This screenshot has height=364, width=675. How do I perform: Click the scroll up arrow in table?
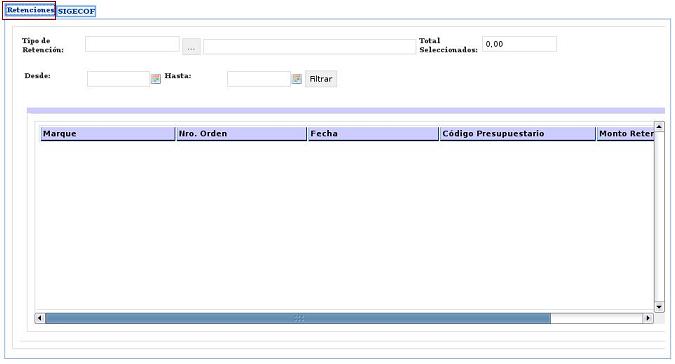pos(659,126)
